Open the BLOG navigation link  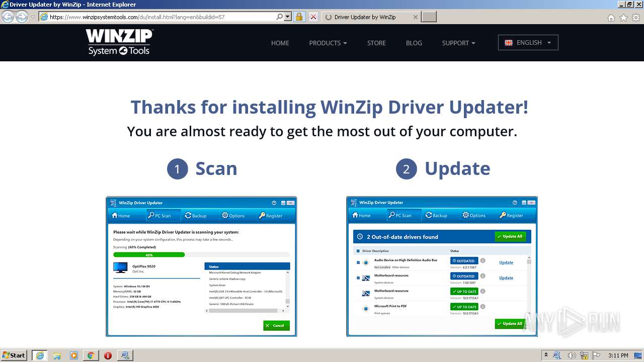coord(414,43)
